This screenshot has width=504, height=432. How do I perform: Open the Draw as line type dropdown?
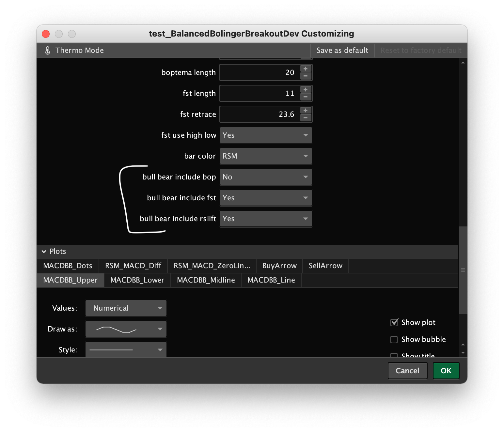[x=126, y=329]
